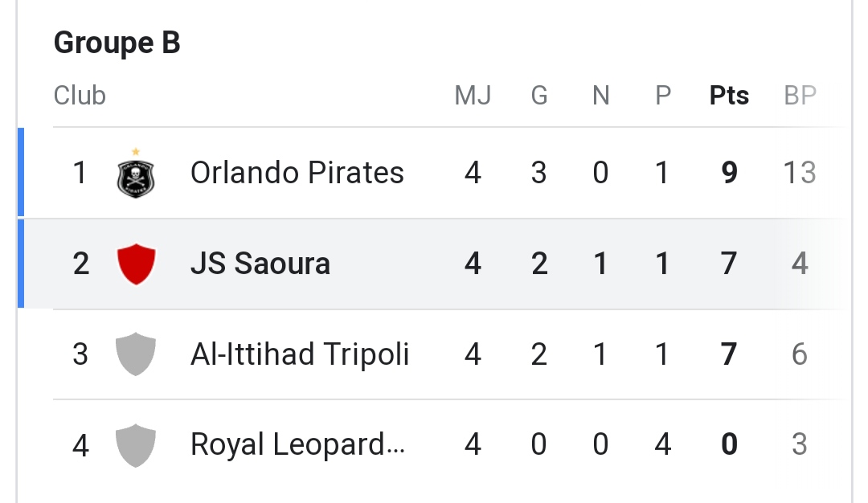Image resolution: width=868 pixels, height=503 pixels.
Task: Open the JS Saoura team name
Action: click(260, 264)
